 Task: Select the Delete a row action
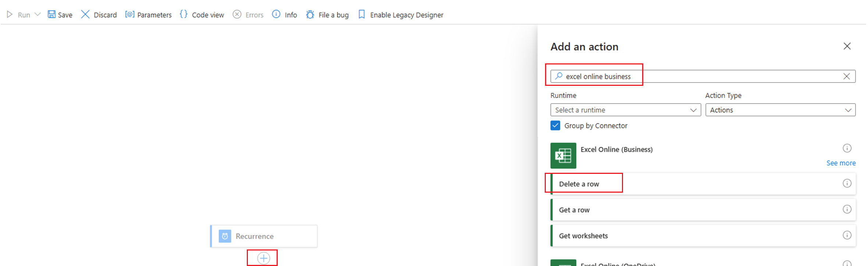703,183
